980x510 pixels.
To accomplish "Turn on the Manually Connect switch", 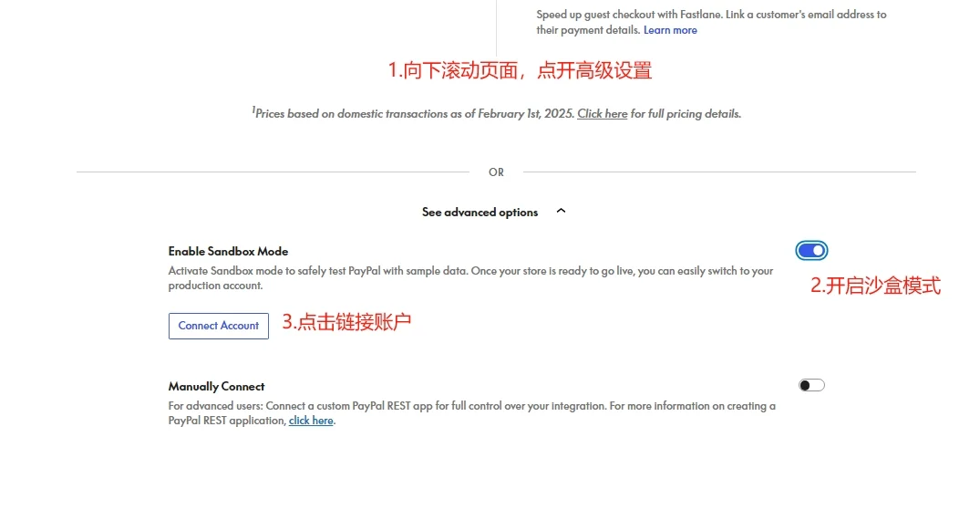I will point(811,386).
